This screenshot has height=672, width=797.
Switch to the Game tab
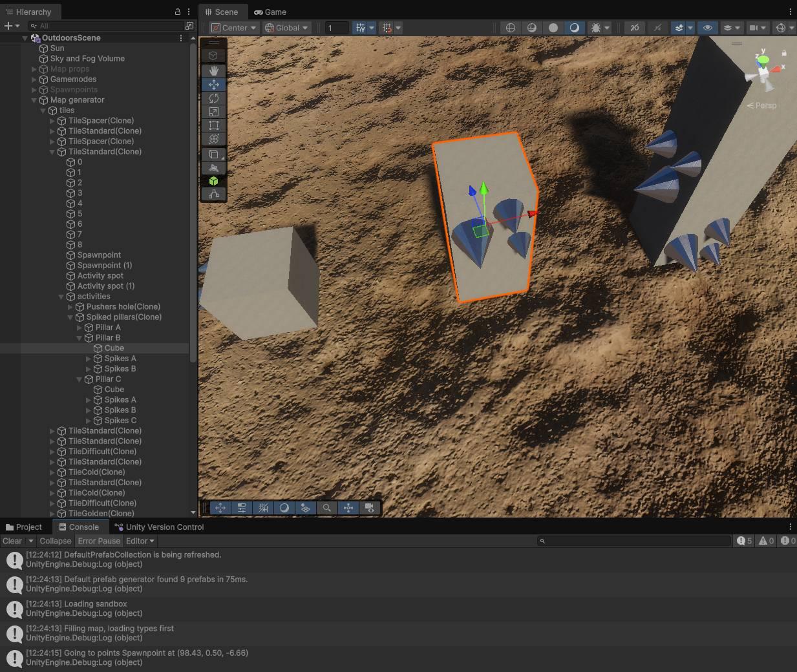[270, 12]
